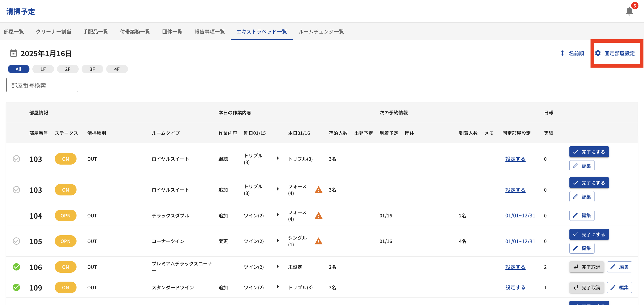Click warning triangle in room 104 row
The image size is (644, 305).
[x=318, y=215]
